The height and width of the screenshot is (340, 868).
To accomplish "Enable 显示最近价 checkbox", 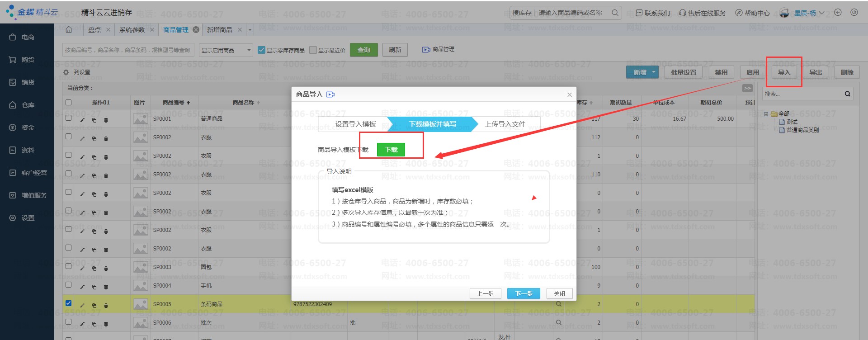I will click(x=313, y=50).
